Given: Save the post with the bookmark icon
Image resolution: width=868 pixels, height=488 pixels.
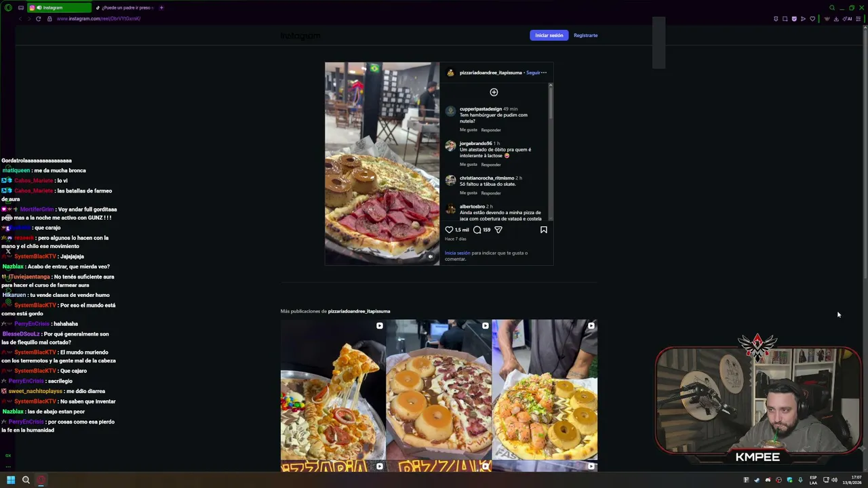Looking at the screenshot, I should [544, 230].
